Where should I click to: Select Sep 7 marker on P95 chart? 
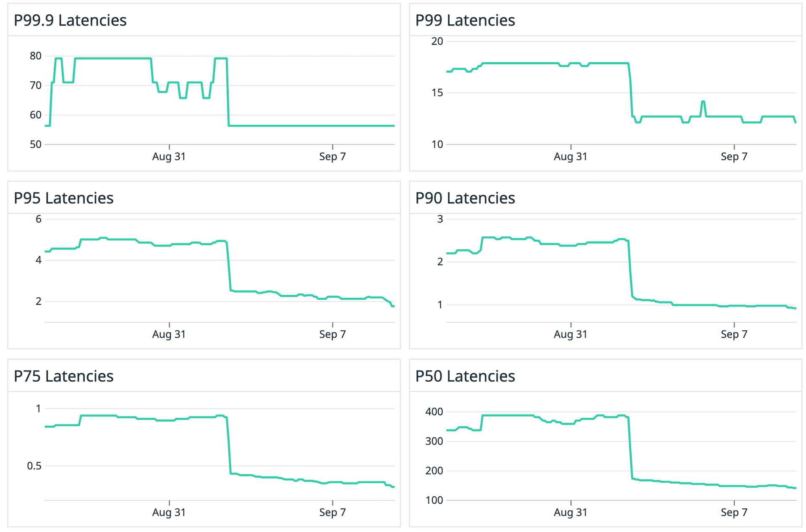point(332,335)
